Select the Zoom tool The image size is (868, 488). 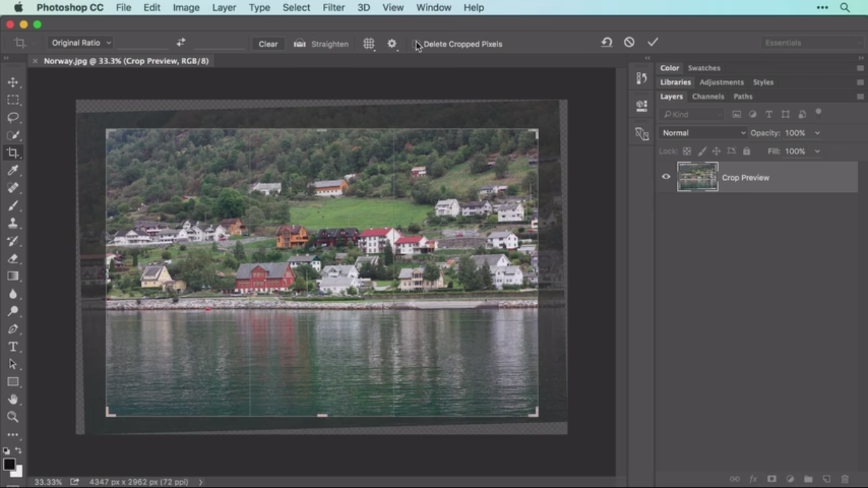tap(13, 417)
